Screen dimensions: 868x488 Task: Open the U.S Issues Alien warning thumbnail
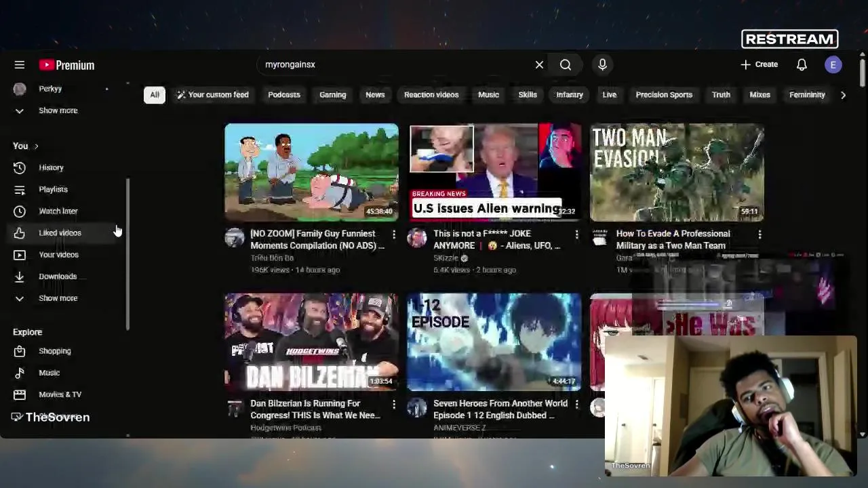click(x=494, y=172)
